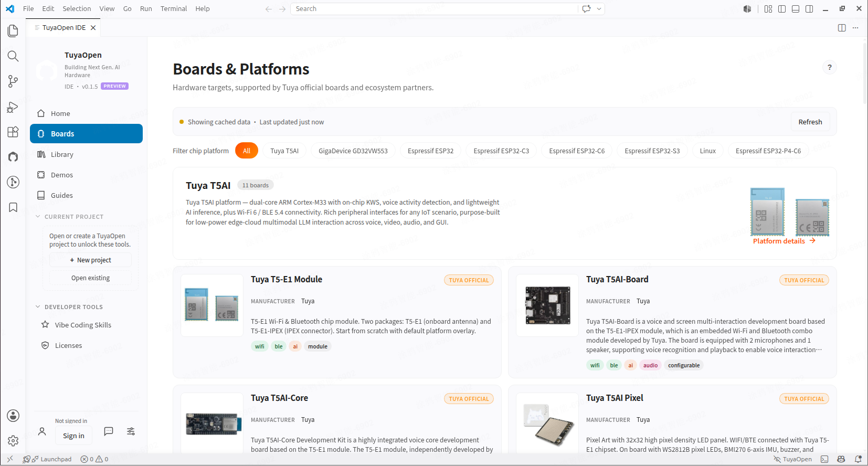Image resolution: width=868 pixels, height=466 pixels.
Task: Filter boards by GigaDevice GD32VW553
Action: point(353,151)
